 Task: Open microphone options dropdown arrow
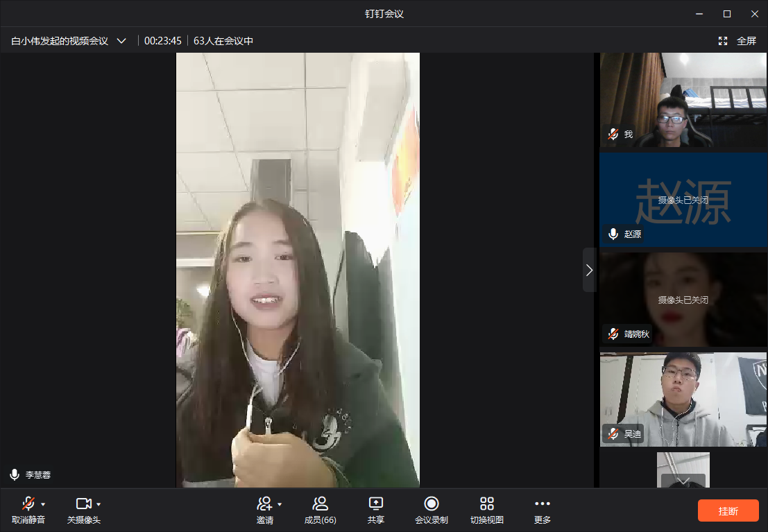(x=44, y=504)
